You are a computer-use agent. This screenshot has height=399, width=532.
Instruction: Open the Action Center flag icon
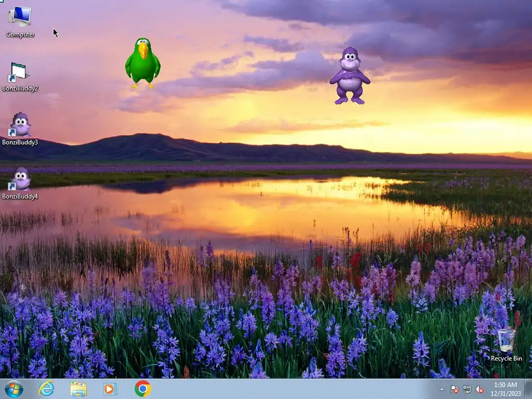pyautogui.click(x=454, y=390)
